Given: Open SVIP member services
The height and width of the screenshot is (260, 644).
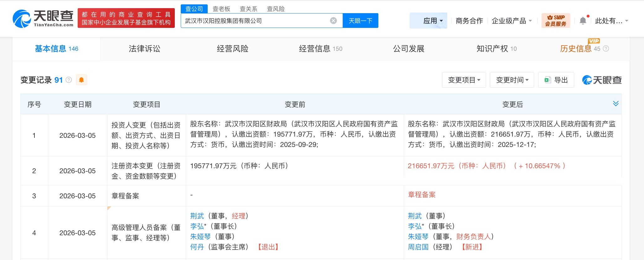Looking at the screenshot, I should 556,21.
